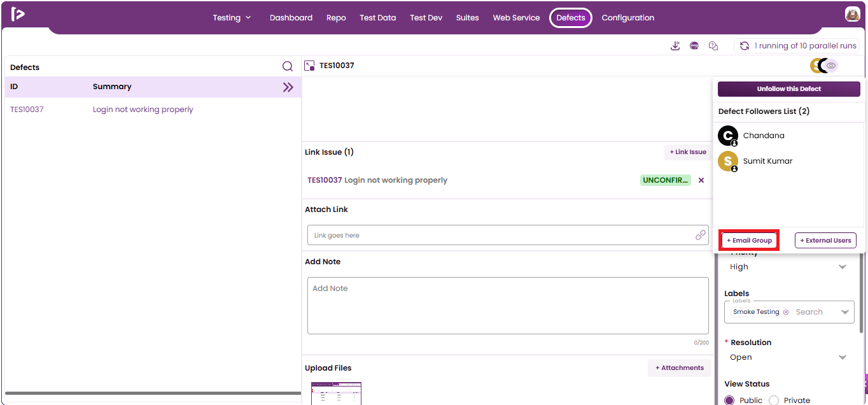
Task: Click into the Add Note text area
Action: (508, 306)
